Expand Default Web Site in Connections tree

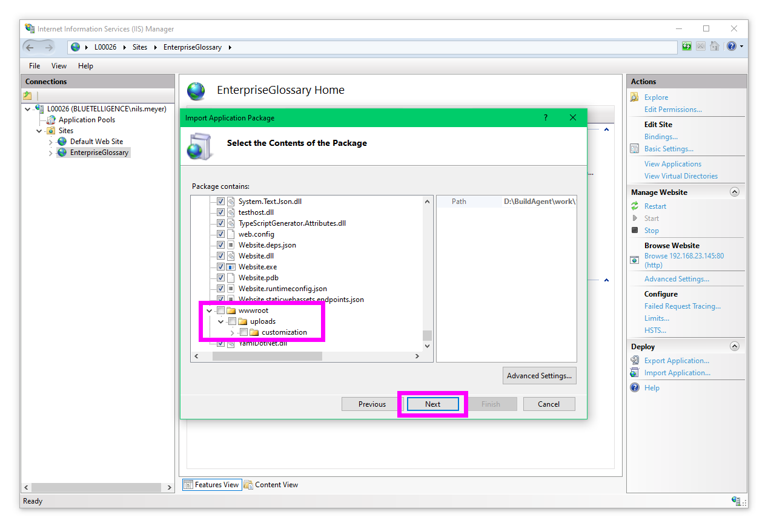click(51, 142)
